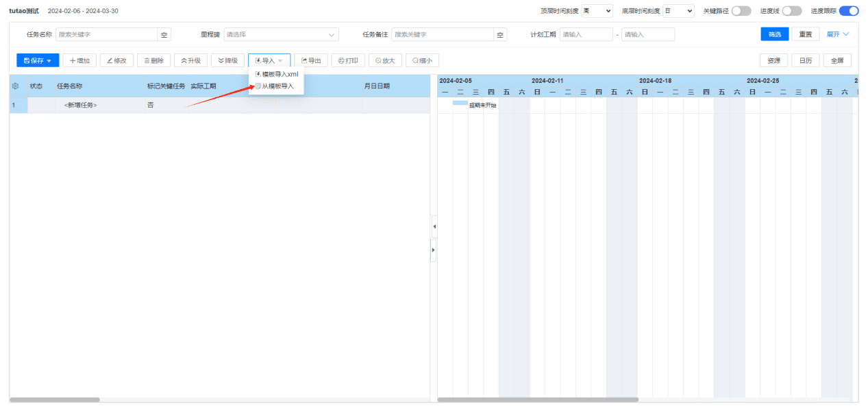Click the 修改 (edit) toolbar button
This screenshot has width=868, height=416.
click(116, 60)
